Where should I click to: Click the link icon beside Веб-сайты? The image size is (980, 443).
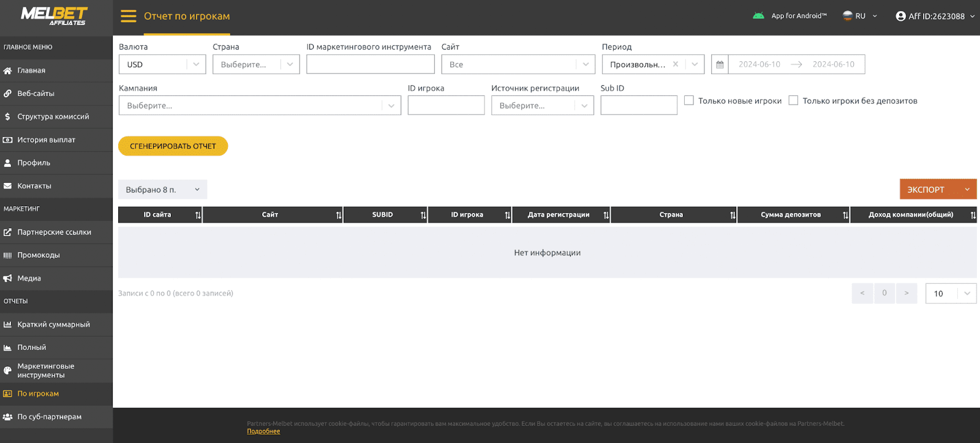tap(7, 94)
